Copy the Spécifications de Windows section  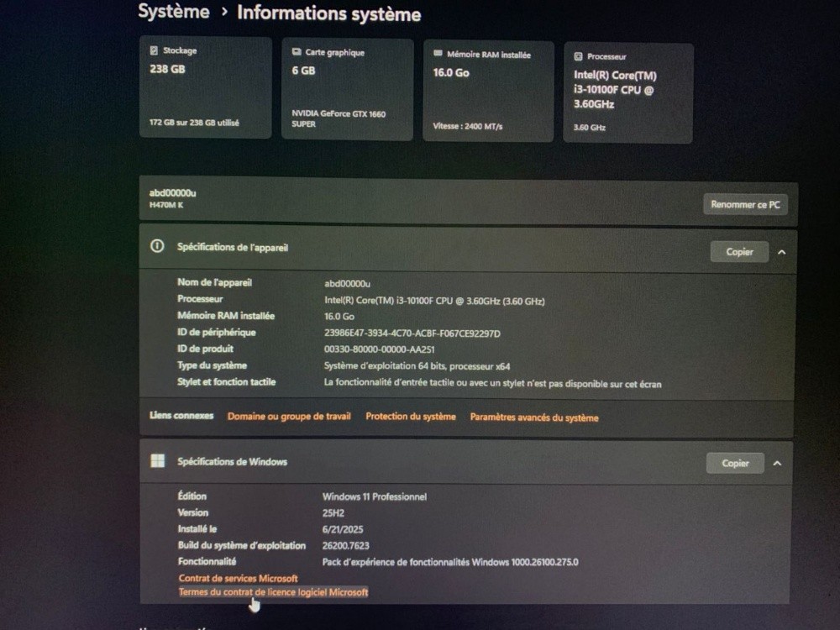pos(735,464)
